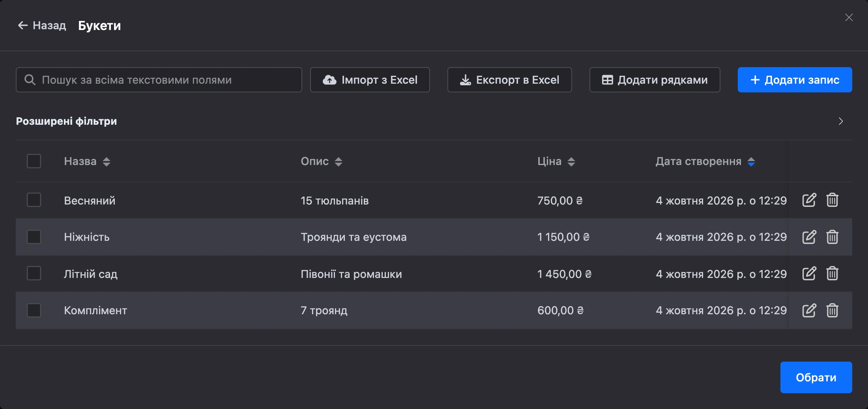This screenshot has width=868, height=409.
Task: Open edit for Комплімент row
Action: coord(809,310)
